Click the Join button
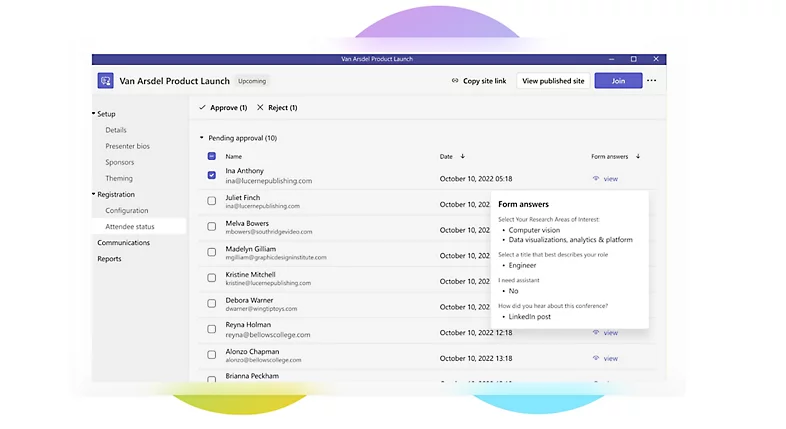 point(618,81)
